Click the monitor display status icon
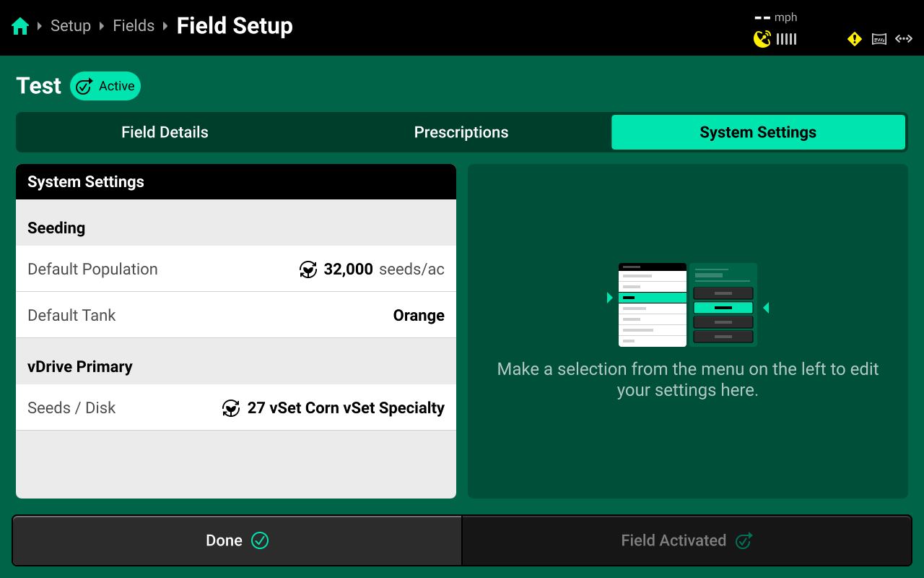The height and width of the screenshot is (578, 924). pyautogui.click(x=879, y=39)
